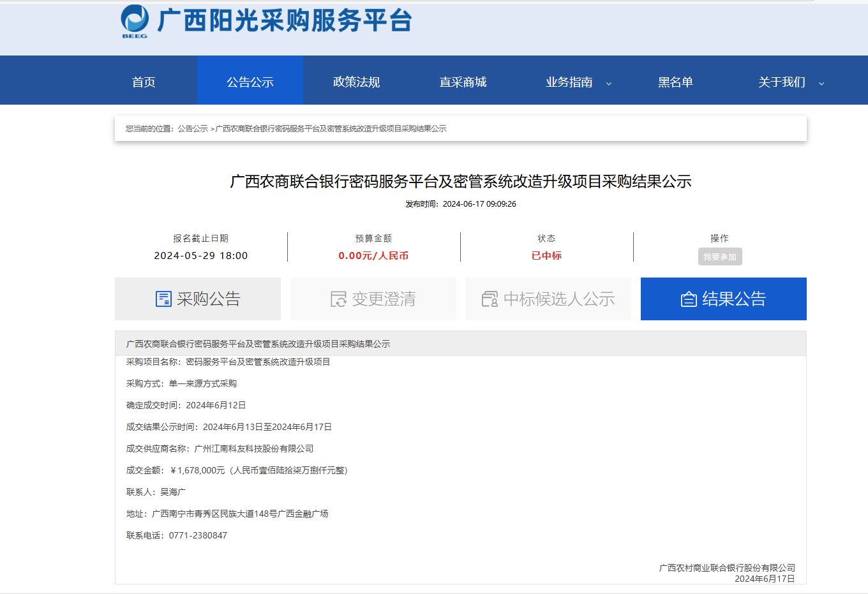Expand the 关于我们 dropdown chevron

click(x=821, y=84)
